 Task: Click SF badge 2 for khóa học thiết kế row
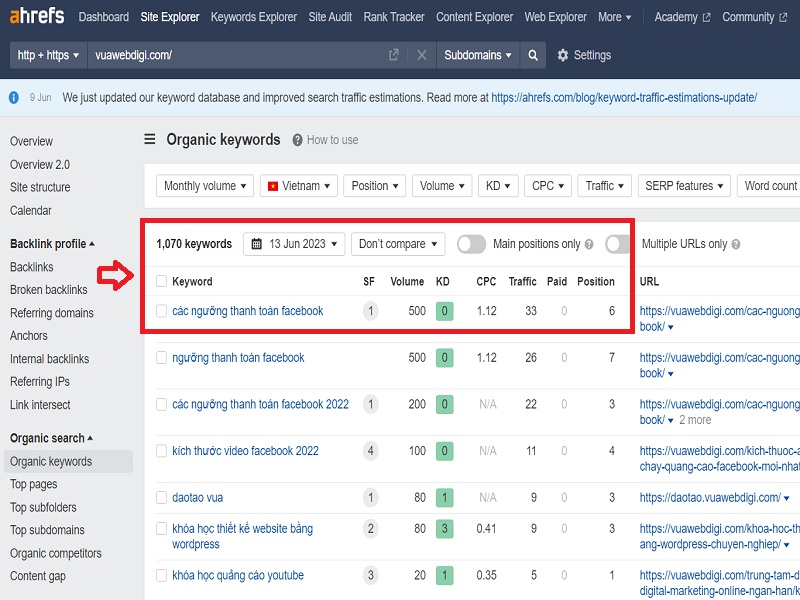coord(370,529)
